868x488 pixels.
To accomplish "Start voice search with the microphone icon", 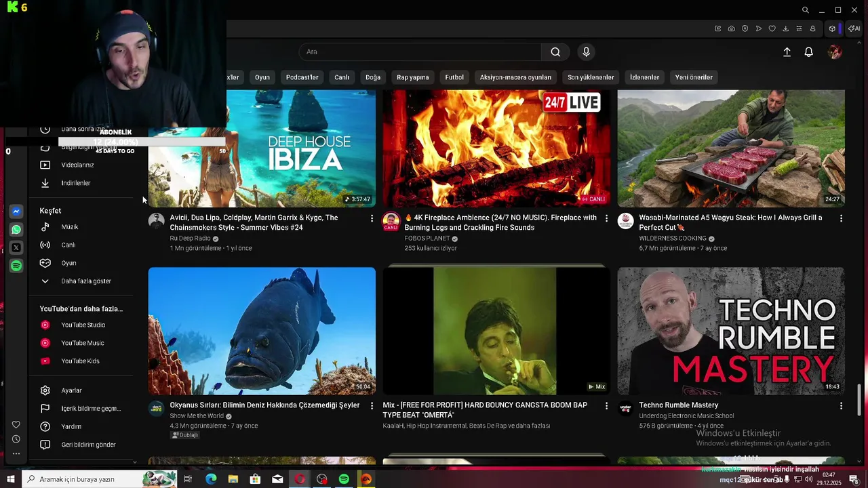I will tap(587, 52).
